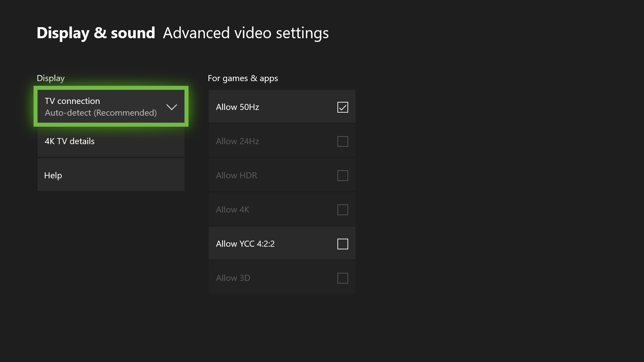Click the checkmark icon beside Allow 50Hz
Viewport: 644px width, 362px height.
(x=343, y=107)
